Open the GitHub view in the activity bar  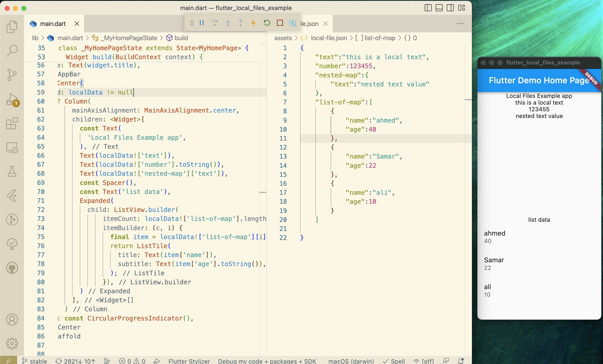12,268
